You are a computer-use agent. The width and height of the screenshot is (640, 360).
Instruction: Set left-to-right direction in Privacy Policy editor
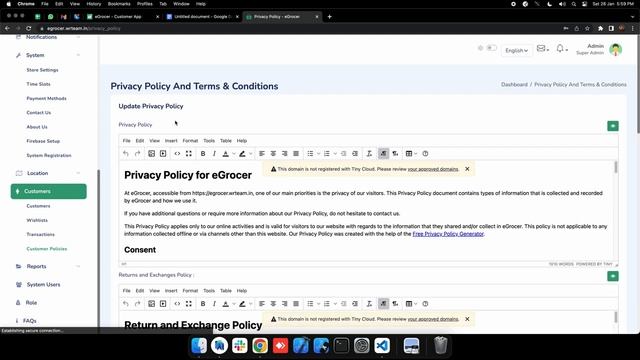click(383, 153)
